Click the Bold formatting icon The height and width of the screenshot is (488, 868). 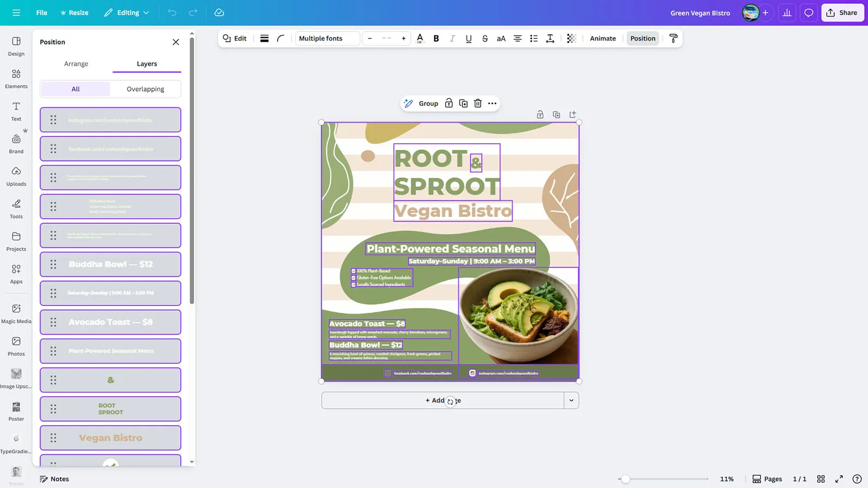pyautogui.click(x=436, y=38)
